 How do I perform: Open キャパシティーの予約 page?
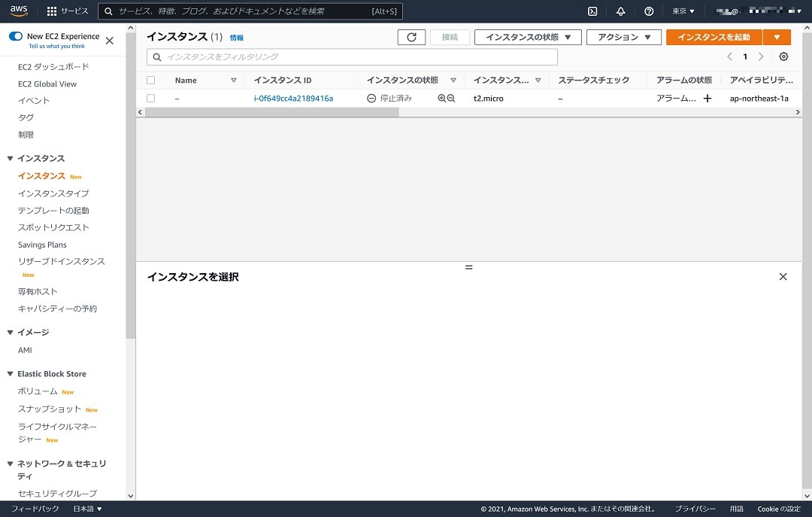(x=57, y=309)
